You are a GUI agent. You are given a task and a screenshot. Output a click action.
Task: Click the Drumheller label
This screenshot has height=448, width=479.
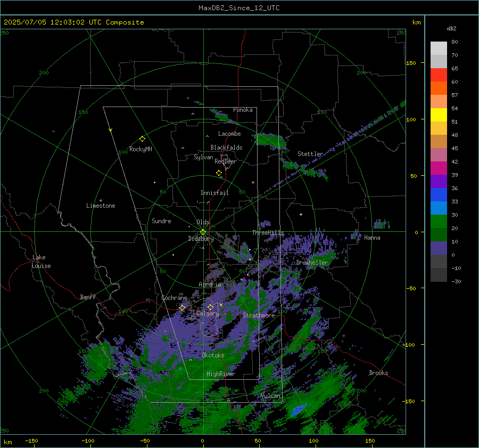tap(312, 263)
